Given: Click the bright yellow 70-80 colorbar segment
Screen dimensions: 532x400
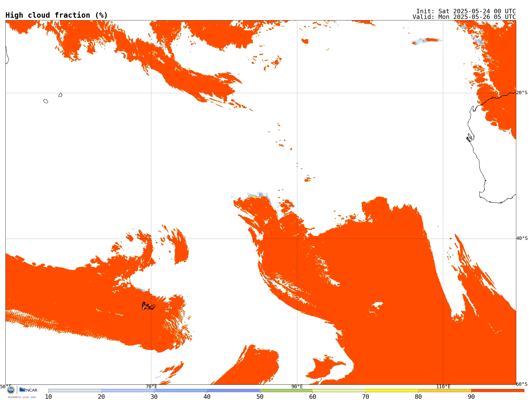Looking at the screenshot, I should pos(392,391).
